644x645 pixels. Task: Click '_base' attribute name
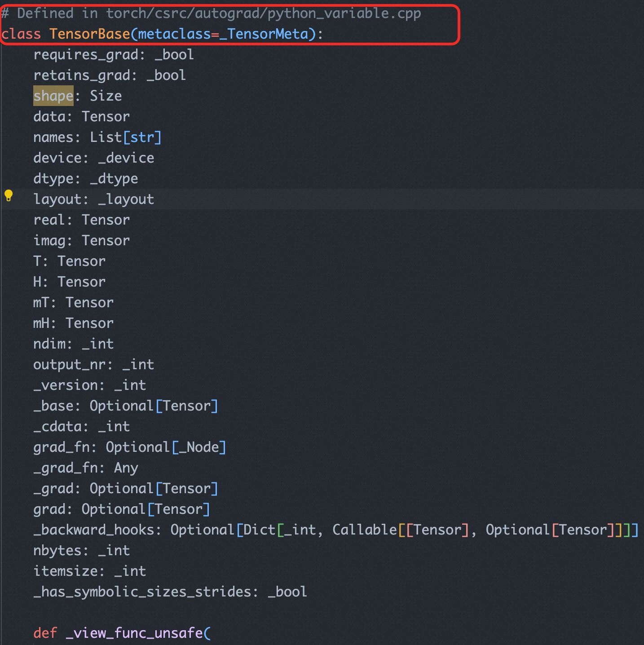[x=53, y=406]
